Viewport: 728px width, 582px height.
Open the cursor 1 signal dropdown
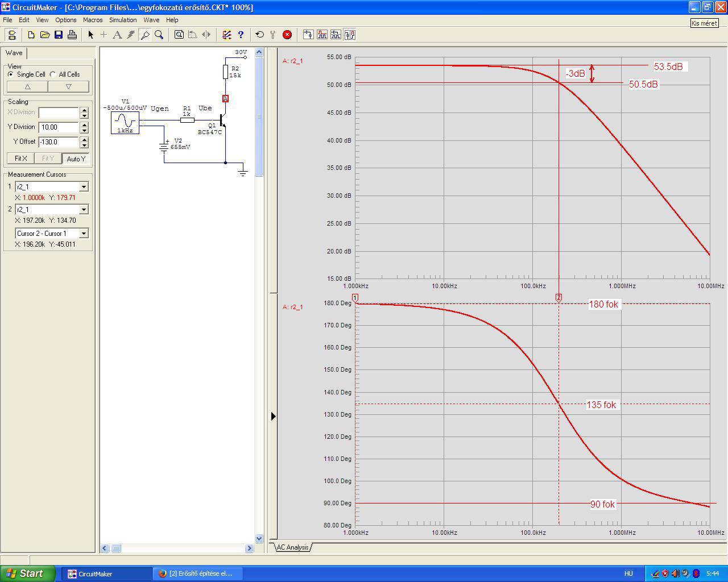(84, 186)
